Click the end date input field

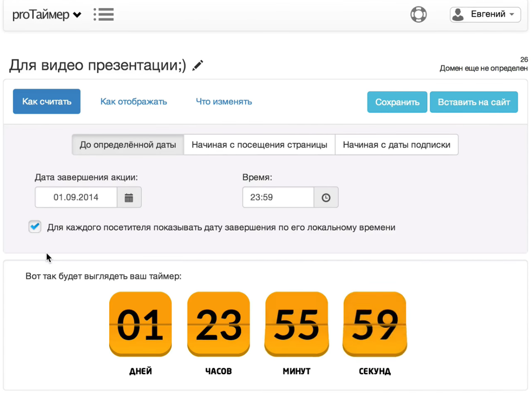pos(76,197)
